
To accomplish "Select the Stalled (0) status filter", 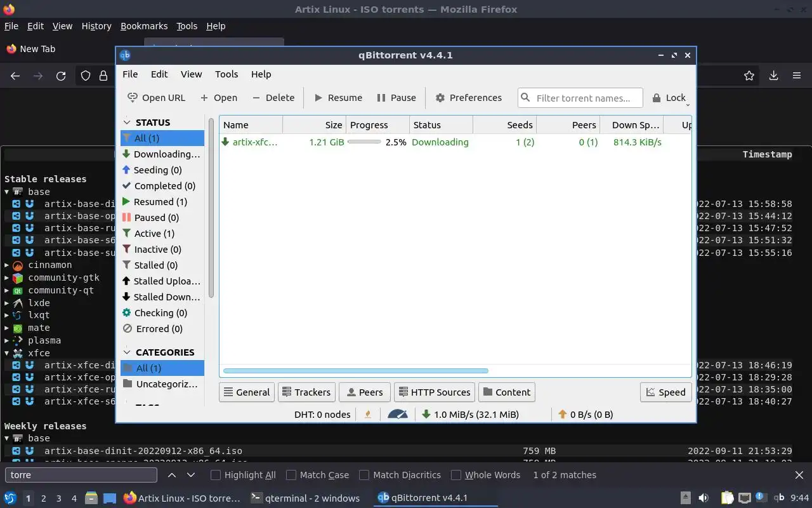I will 162,265.
